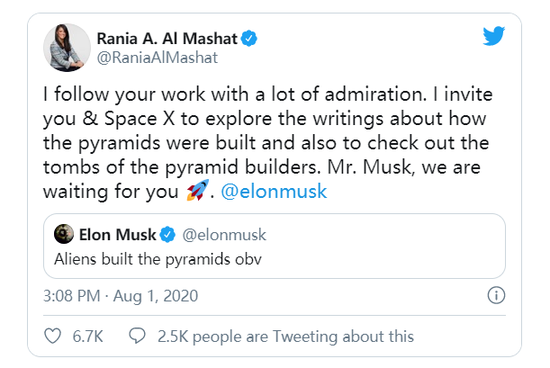
Task: Click the rocket emoji in tweet
Action: (197, 190)
